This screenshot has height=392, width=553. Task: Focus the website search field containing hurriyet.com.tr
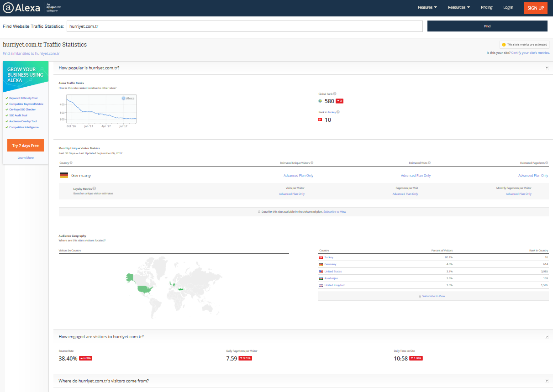click(245, 26)
